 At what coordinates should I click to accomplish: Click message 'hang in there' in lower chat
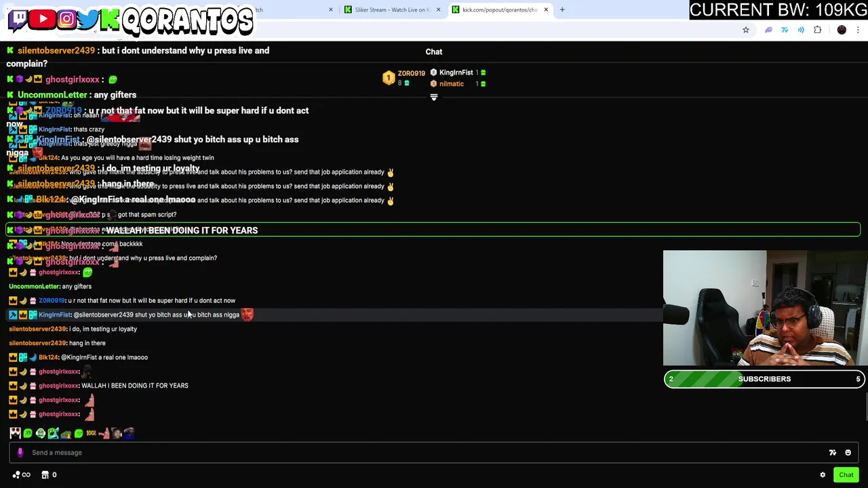pos(87,343)
